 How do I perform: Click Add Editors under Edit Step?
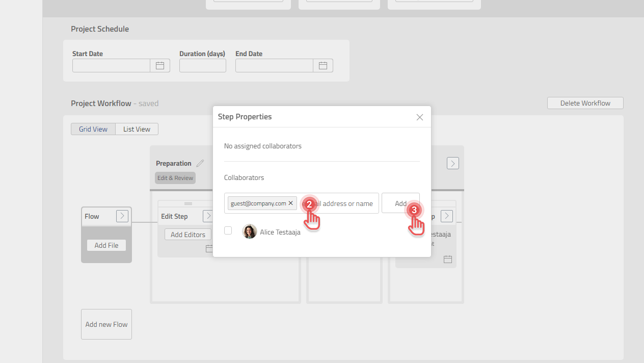[187, 234]
